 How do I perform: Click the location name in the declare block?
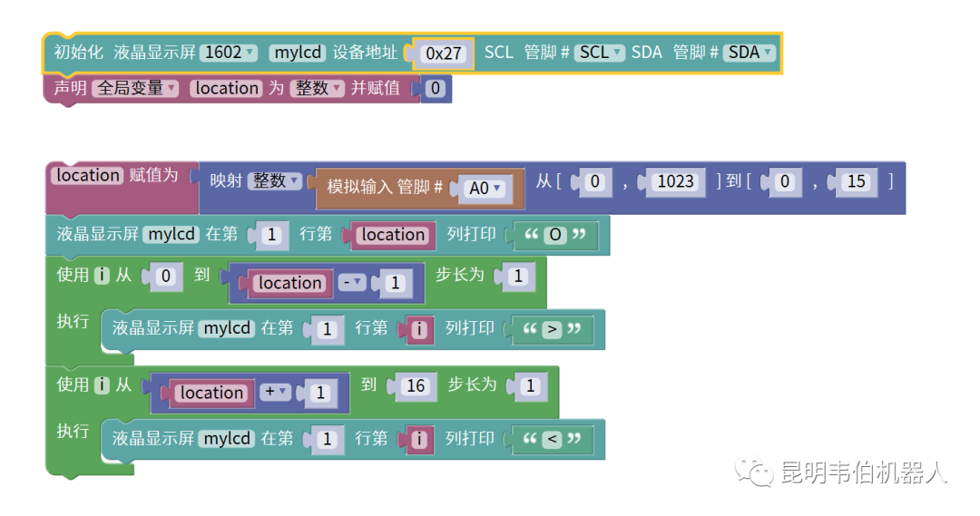pyautogui.click(x=226, y=88)
